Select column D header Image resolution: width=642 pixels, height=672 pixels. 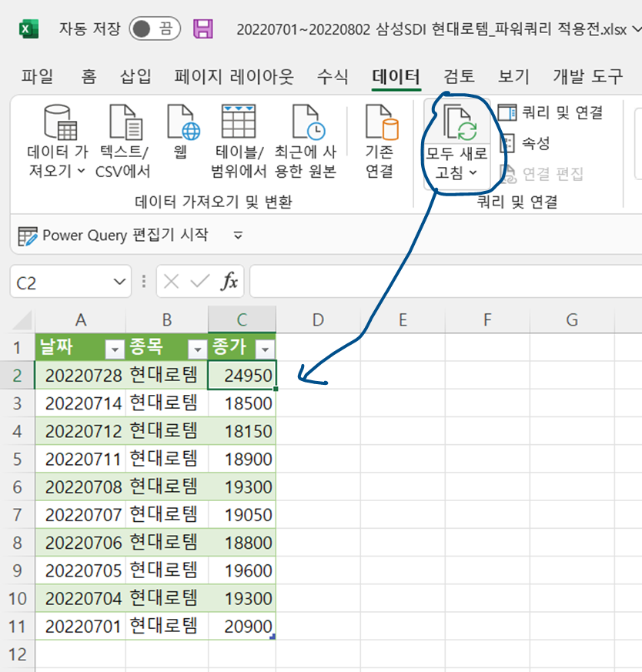(x=318, y=320)
